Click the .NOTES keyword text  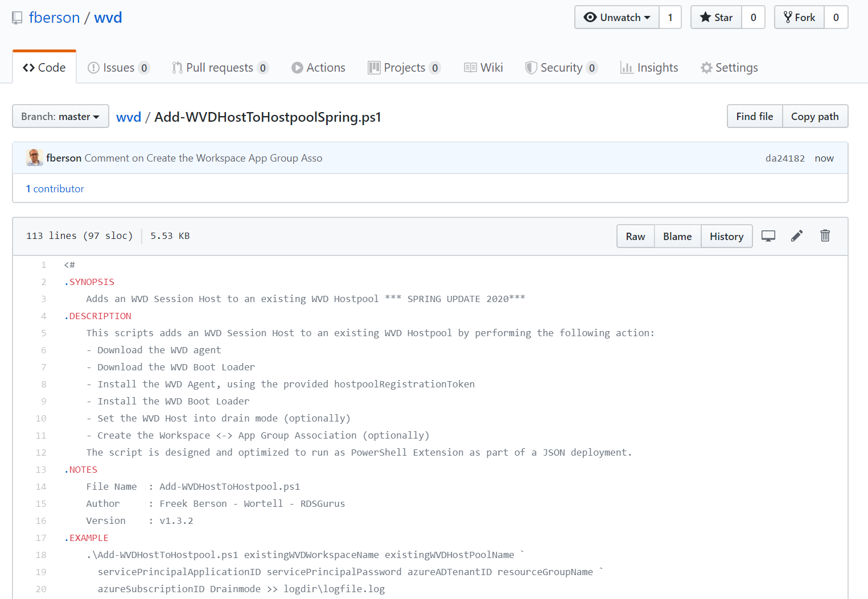pyautogui.click(x=81, y=469)
